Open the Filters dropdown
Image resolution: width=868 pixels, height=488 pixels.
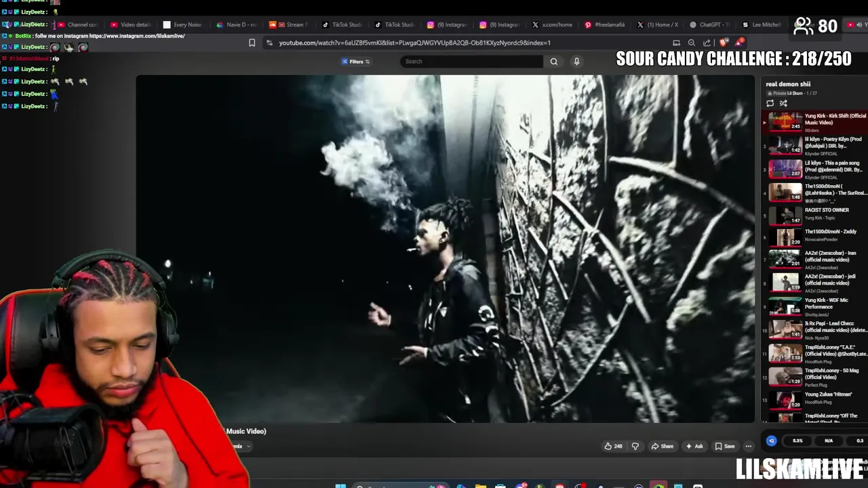(356, 62)
